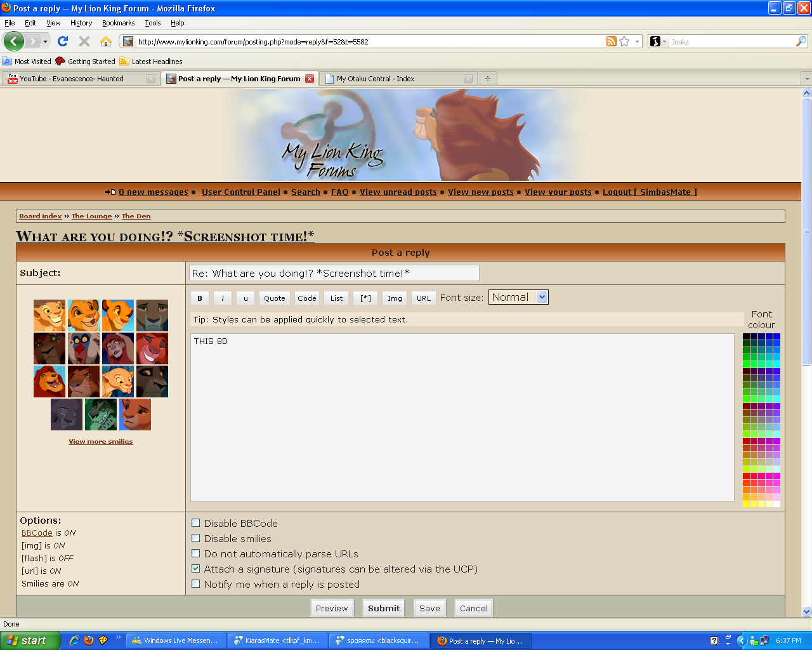Click the browser Back arrow button
This screenshot has height=650, width=812.
tap(13, 41)
